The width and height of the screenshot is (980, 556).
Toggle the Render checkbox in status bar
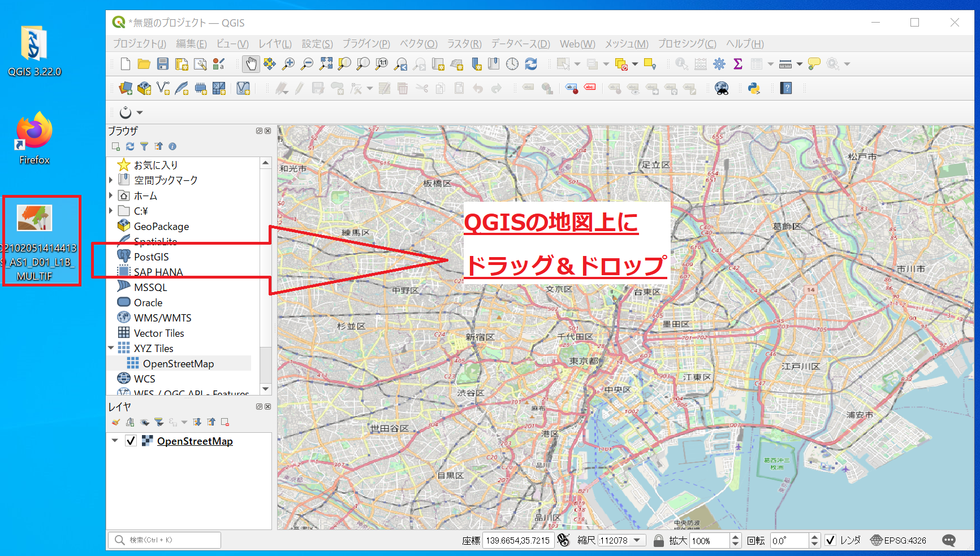tap(830, 540)
